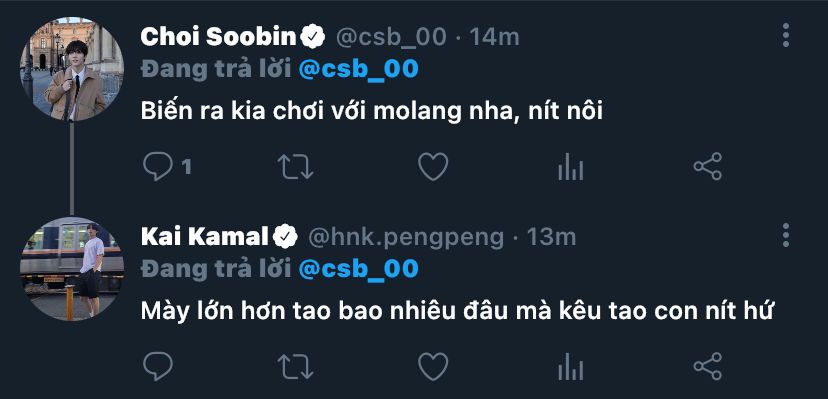Viewport: 828px width, 399px height.
Task: Reply to Choi Soobin's tweet
Action: point(158,167)
